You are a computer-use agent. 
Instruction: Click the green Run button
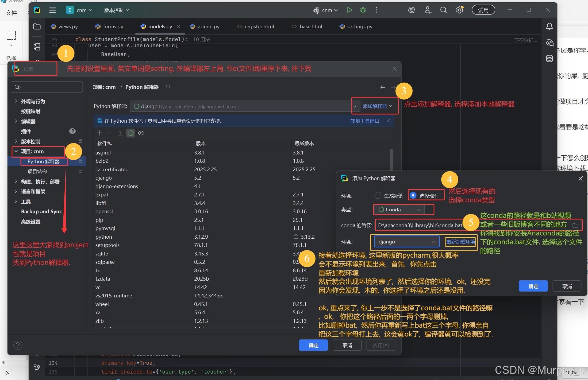point(349,10)
